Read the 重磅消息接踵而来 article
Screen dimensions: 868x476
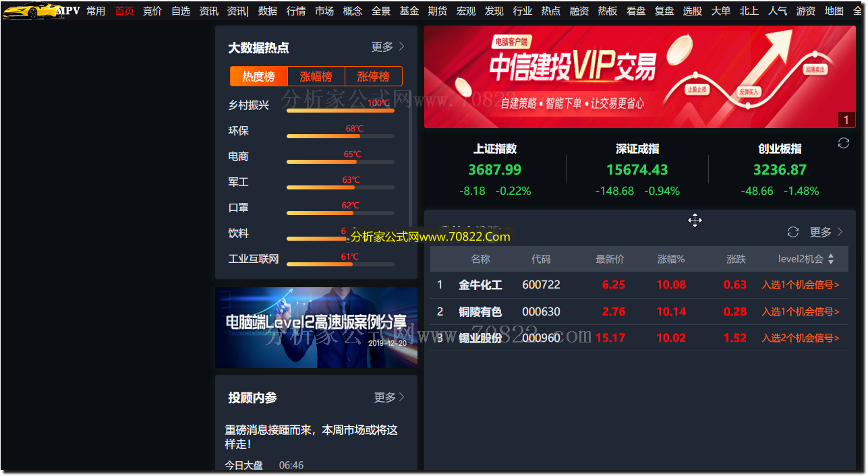pos(312,437)
